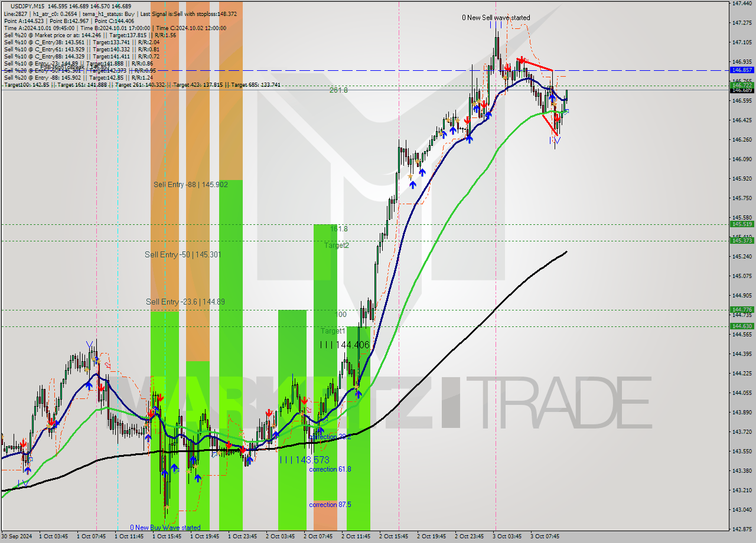Click the 'correction 61.8' label
This screenshot has height=543, width=756.
[330, 469]
